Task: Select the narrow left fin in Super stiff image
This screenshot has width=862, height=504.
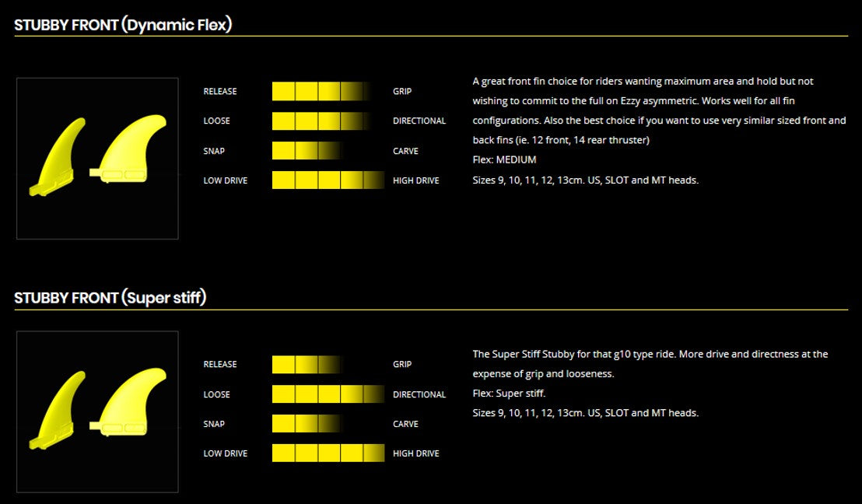Action: coord(57,410)
